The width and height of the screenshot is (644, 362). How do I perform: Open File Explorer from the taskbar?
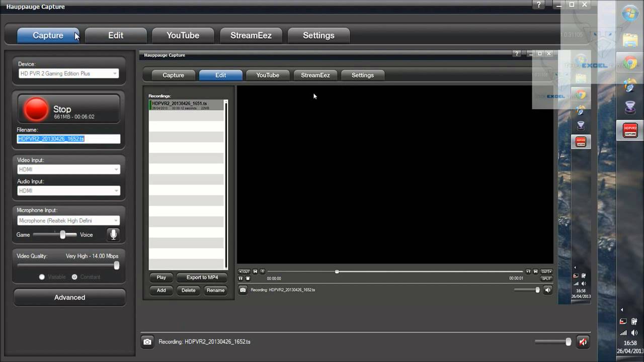[630, 39]
